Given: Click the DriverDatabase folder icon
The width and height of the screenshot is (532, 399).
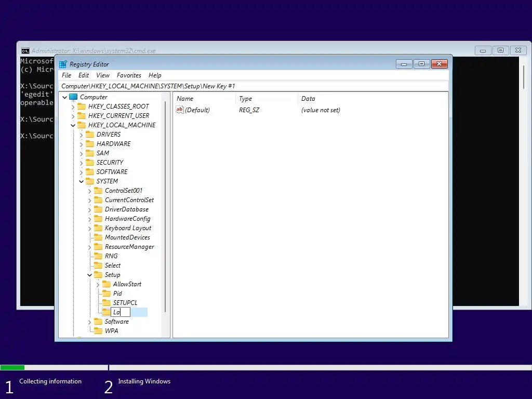Looking at the screenshot, I should point(98,209).
